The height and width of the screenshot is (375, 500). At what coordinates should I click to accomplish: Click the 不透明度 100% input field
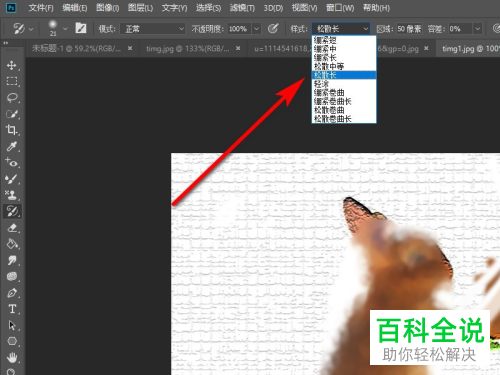(239, 29)
